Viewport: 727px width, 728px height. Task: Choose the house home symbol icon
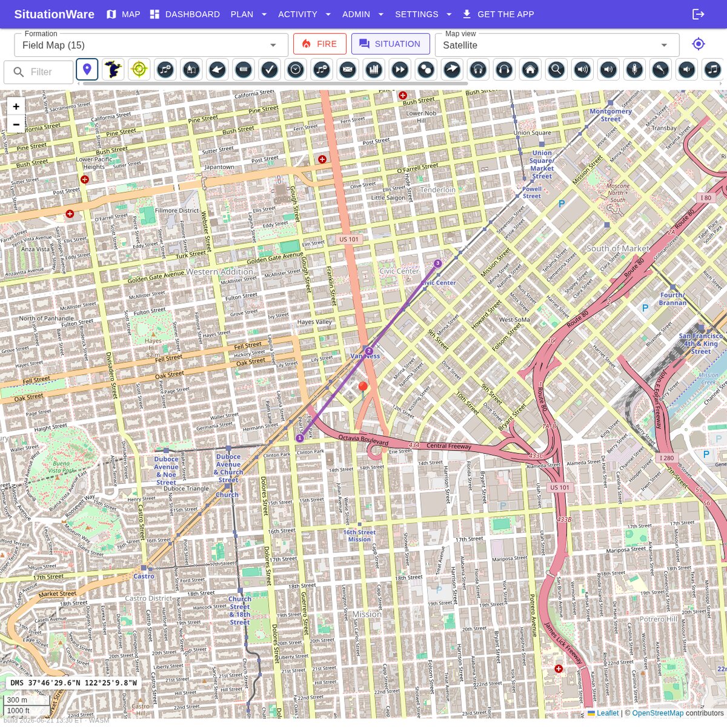coord(529,70)
